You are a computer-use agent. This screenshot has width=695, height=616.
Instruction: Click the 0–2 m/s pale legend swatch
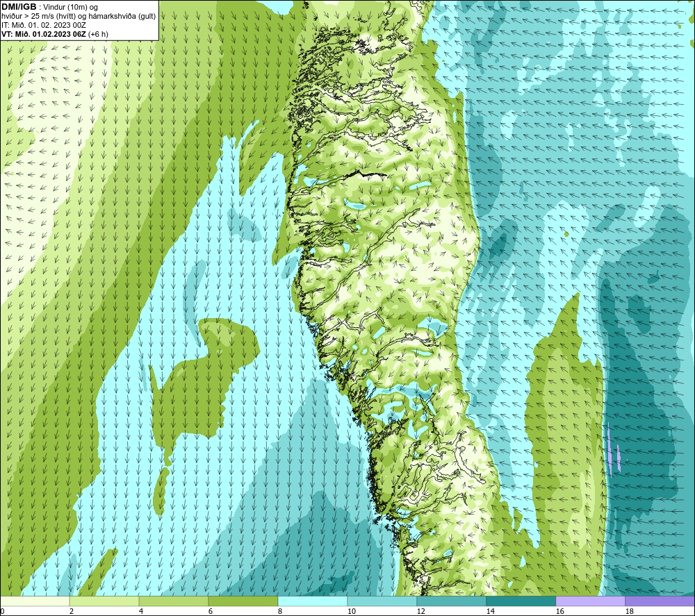(35, 601)
